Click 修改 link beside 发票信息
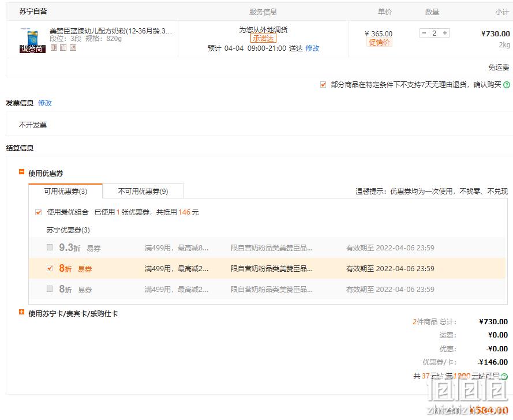The width and height of the screenshot is (513, 420). [x=45, y=103]
